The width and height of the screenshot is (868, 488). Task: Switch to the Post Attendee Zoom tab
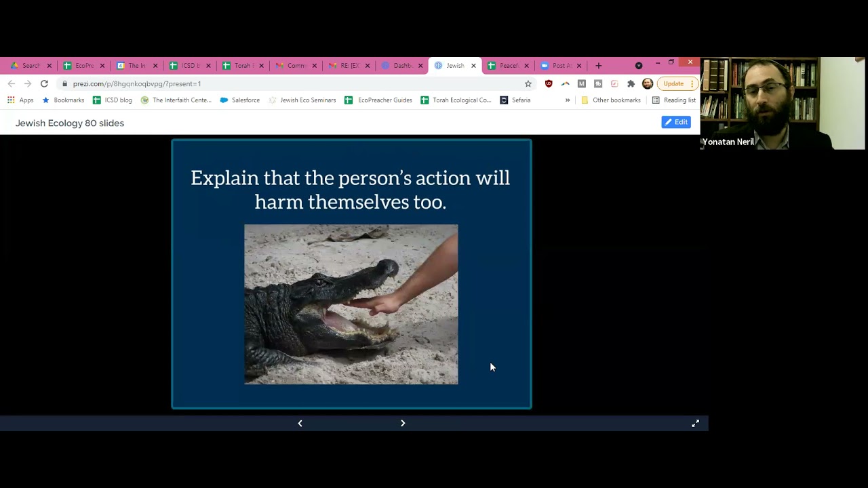(557, 66)
